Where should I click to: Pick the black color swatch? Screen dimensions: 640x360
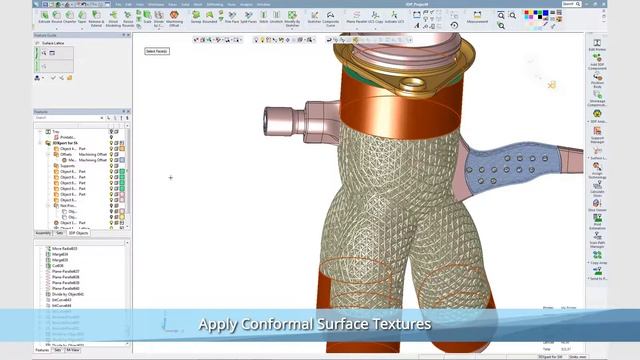[540, 17]
